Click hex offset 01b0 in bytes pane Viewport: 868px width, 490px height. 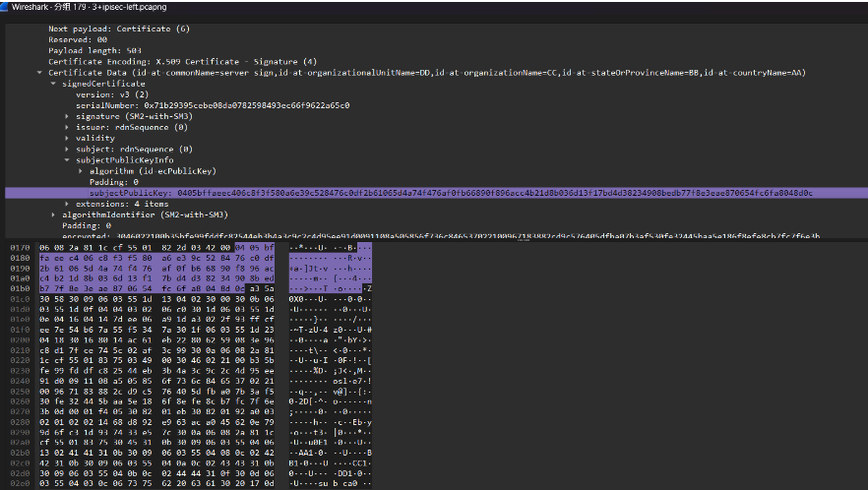[x=21, y=288]
